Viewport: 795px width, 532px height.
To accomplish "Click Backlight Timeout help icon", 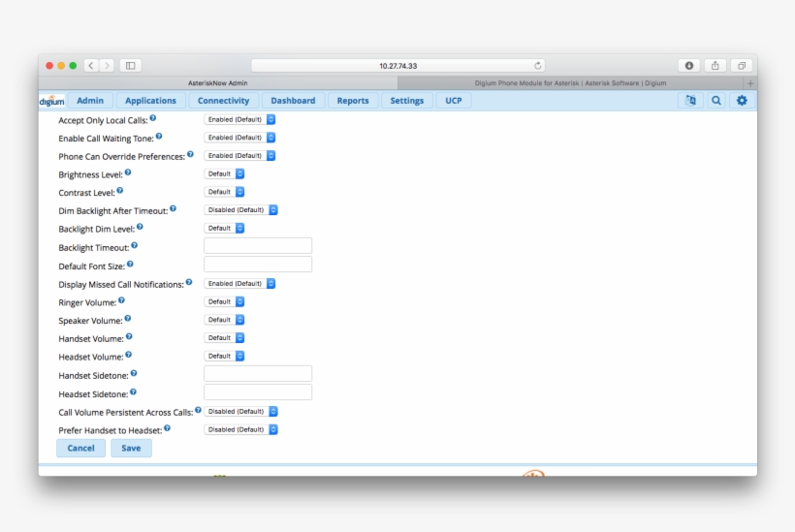I will (x=135, y=246).
